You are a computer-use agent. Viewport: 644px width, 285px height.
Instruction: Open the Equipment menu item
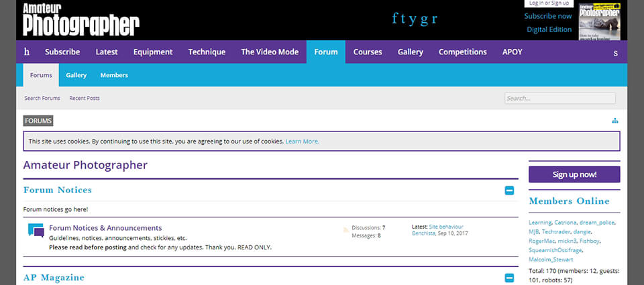coord(152,52)
